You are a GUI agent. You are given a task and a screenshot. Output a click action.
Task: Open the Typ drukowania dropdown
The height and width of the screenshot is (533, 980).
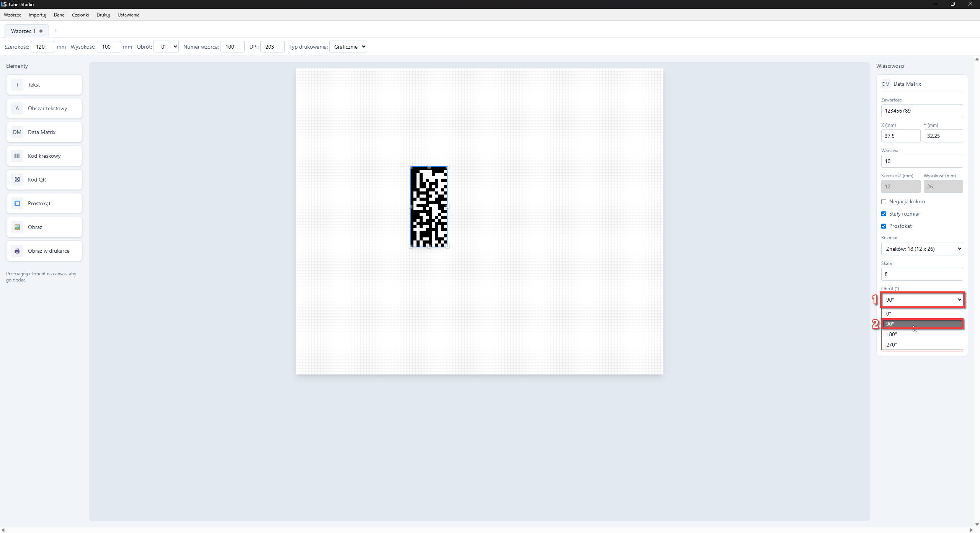348,47
